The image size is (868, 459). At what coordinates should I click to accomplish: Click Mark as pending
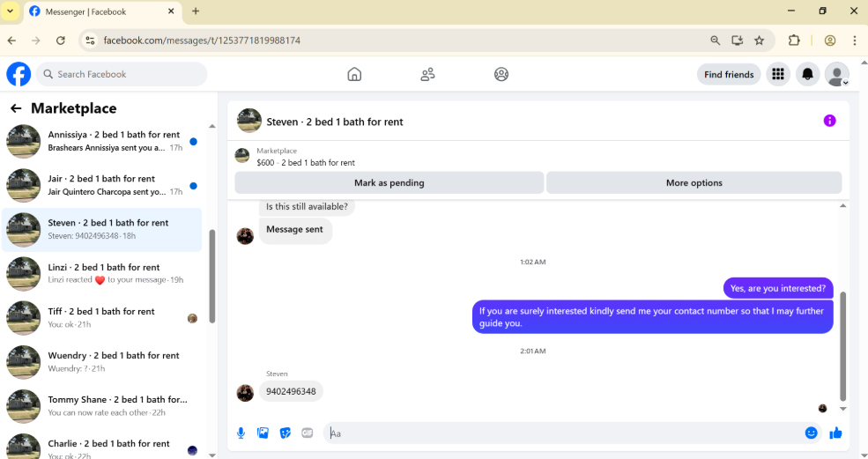[x=389, y=182]
